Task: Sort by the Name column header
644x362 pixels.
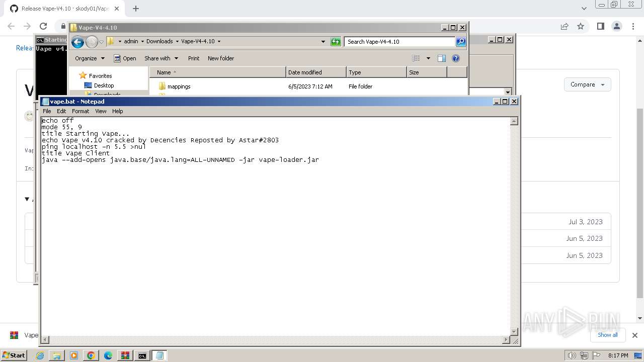Action: point(218,72)
